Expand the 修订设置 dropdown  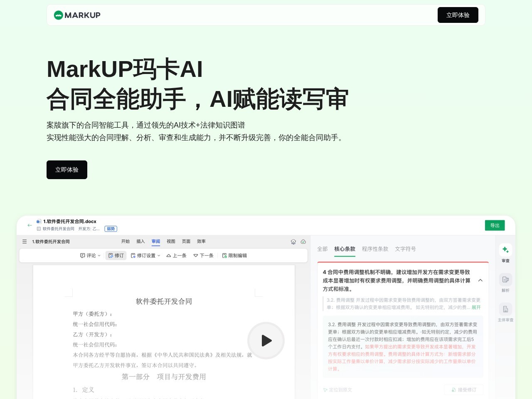pyautogui.click(x=145, y=256)
